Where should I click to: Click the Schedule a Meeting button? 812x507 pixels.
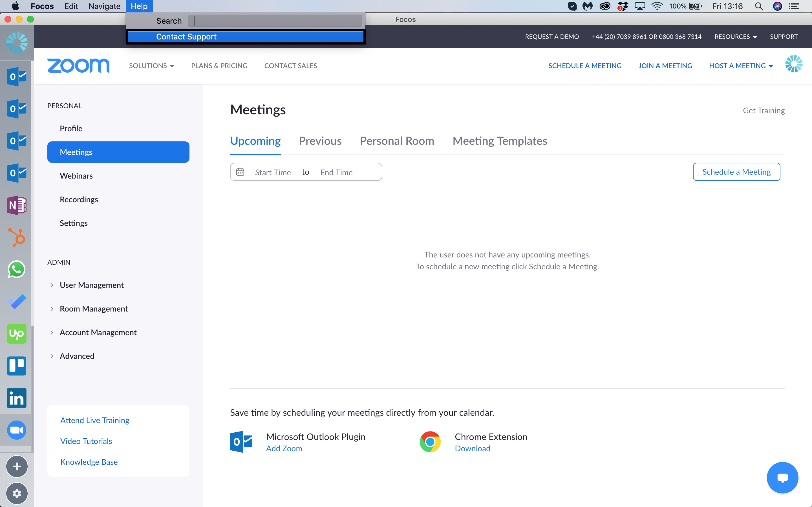[x=736, y=172]
